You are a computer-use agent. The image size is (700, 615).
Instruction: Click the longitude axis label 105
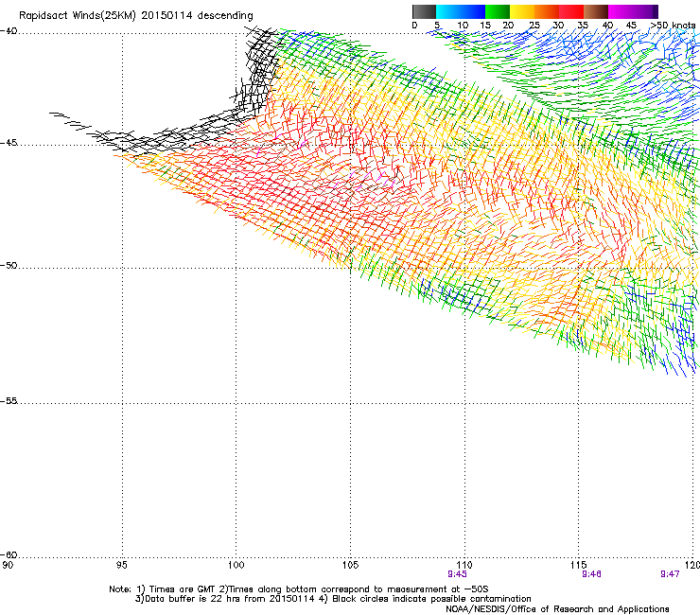(350, 566)
